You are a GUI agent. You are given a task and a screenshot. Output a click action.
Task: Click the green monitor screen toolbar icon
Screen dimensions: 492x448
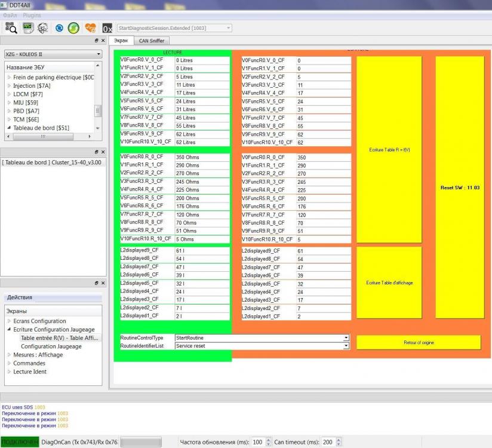[28, 28]
